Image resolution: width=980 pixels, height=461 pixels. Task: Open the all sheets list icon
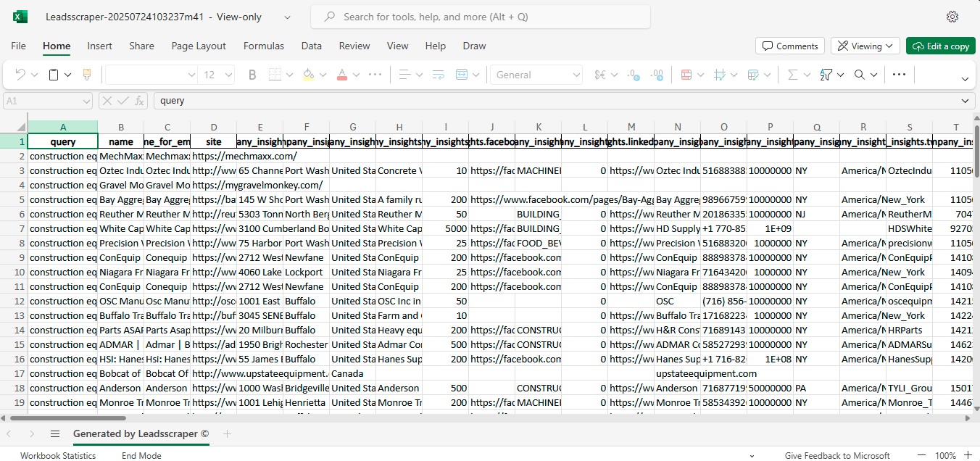click(x=55, y=433)
